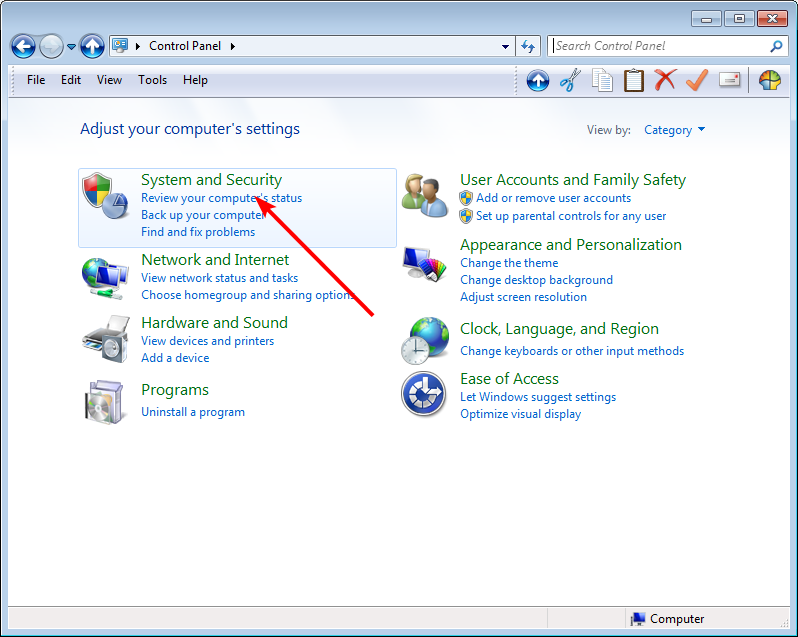
Task: Click the Control Panel icon in address bar
Action: 120,46
